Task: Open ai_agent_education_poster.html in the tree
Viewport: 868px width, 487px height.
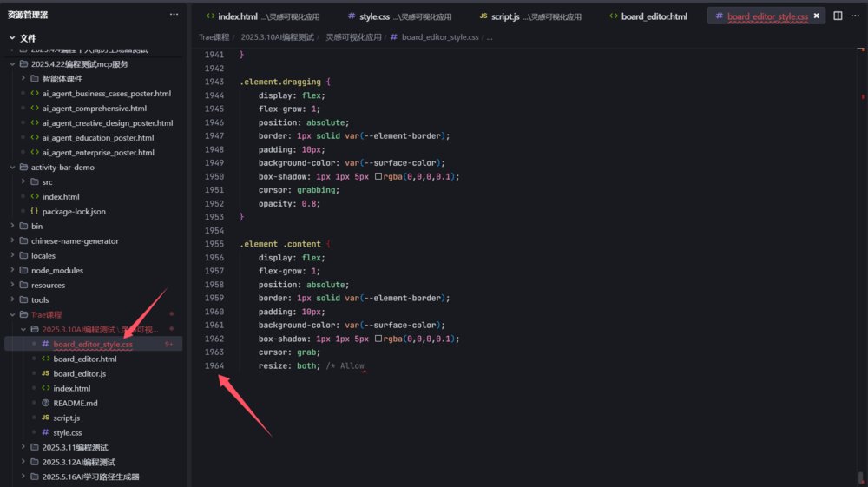Action: click(97, 137)
